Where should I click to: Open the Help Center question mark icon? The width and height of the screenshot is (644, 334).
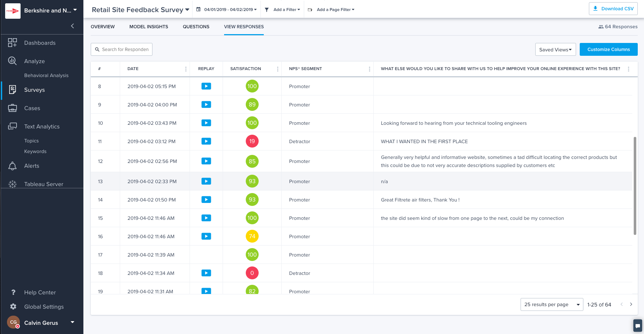pos(13,292)
